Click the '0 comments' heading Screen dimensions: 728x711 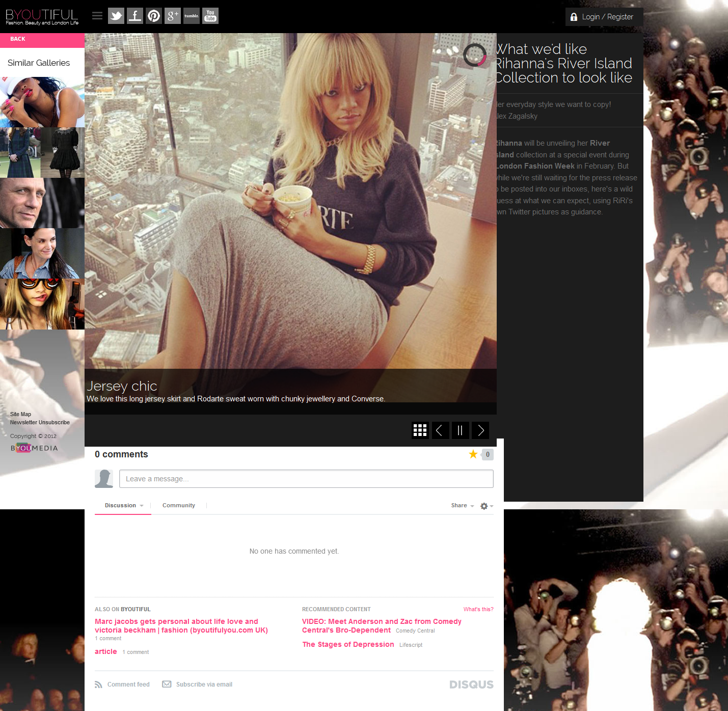121,454
